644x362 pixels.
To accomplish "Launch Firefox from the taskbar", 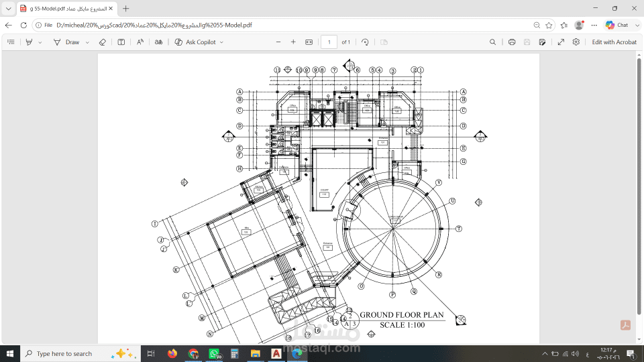I will pos(172,353).
